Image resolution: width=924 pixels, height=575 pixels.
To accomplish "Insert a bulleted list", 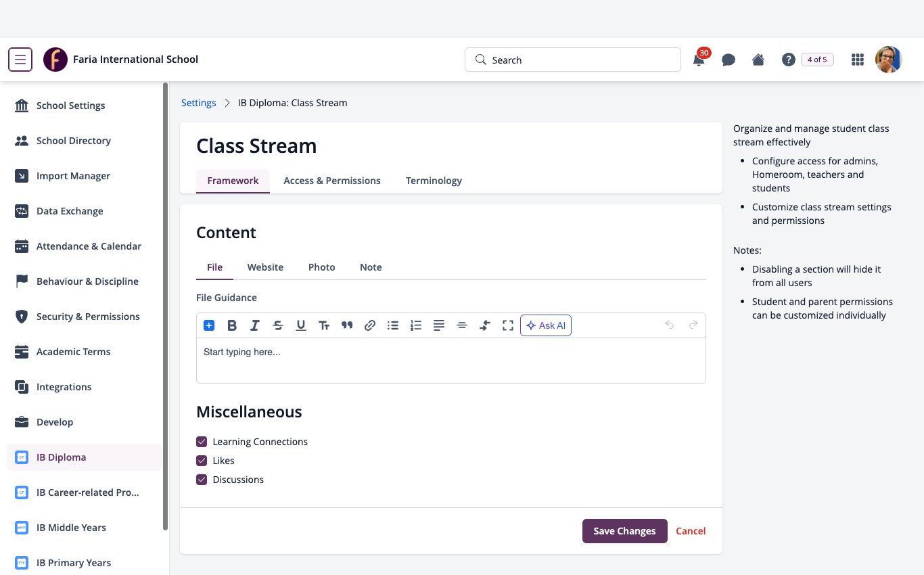I will [x=393, y=325].
